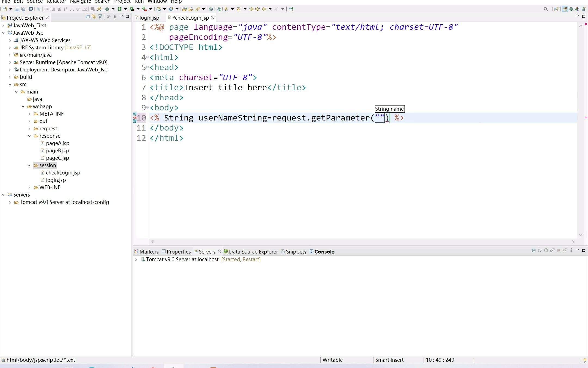588x368 pixels.
Task: Click the Servers tab in console area
Action: (x=207, y=251)
